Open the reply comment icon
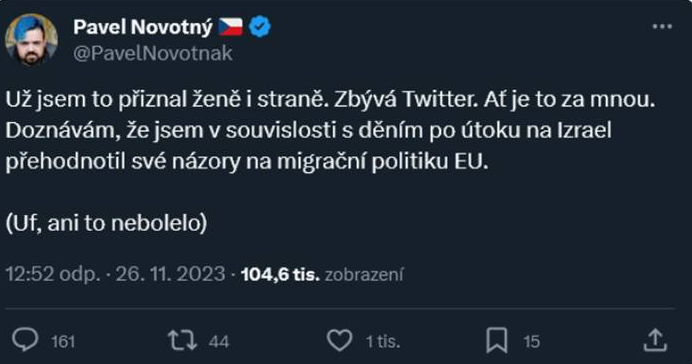 click(25, 340)
